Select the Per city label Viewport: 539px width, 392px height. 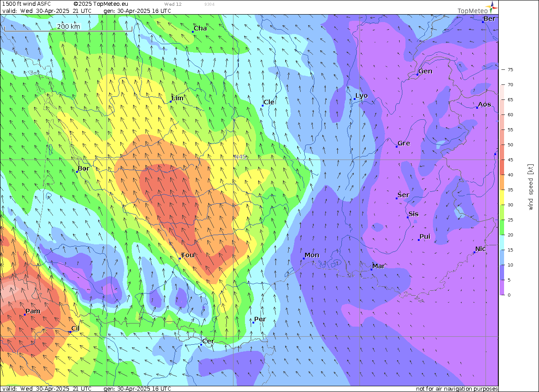(260, 319)
